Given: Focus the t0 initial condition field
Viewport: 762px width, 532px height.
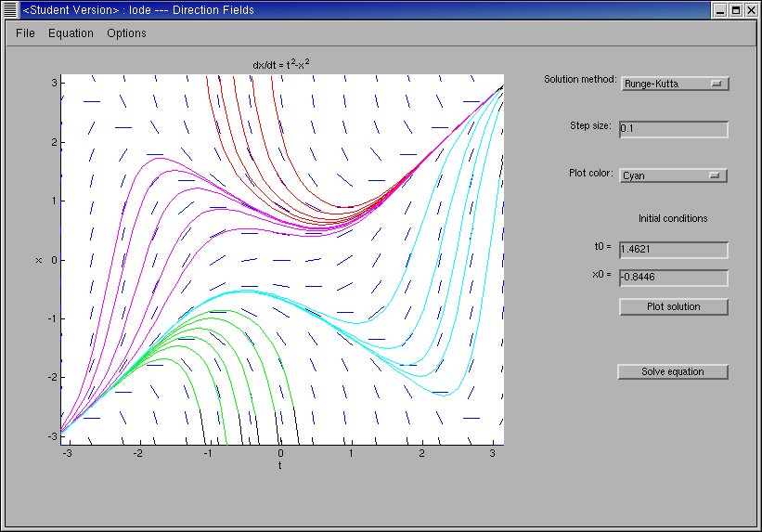Looking at the screenshot, I should pyautogui.click(x=673, y=250).
